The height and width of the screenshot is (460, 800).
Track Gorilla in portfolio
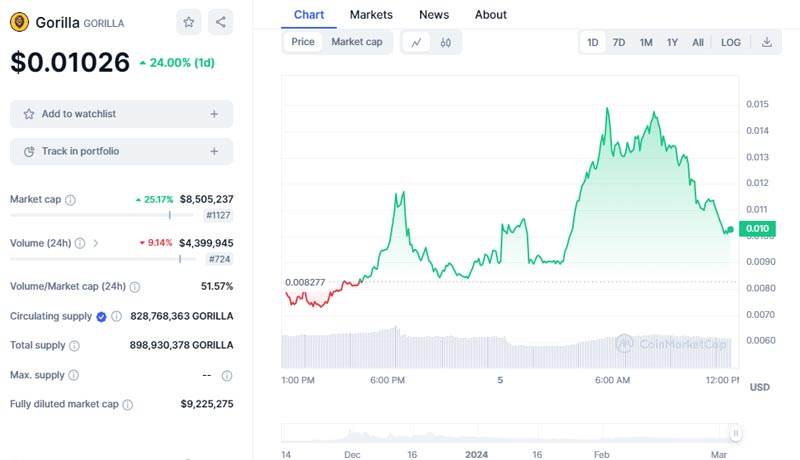(121, 151)
